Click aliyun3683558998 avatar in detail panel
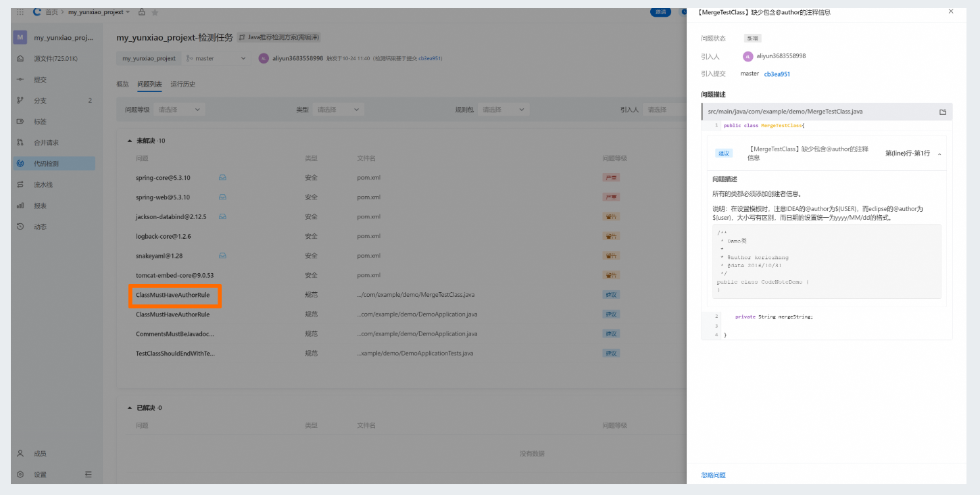Screen dimensions: 980x495 [x=748, y=56]
